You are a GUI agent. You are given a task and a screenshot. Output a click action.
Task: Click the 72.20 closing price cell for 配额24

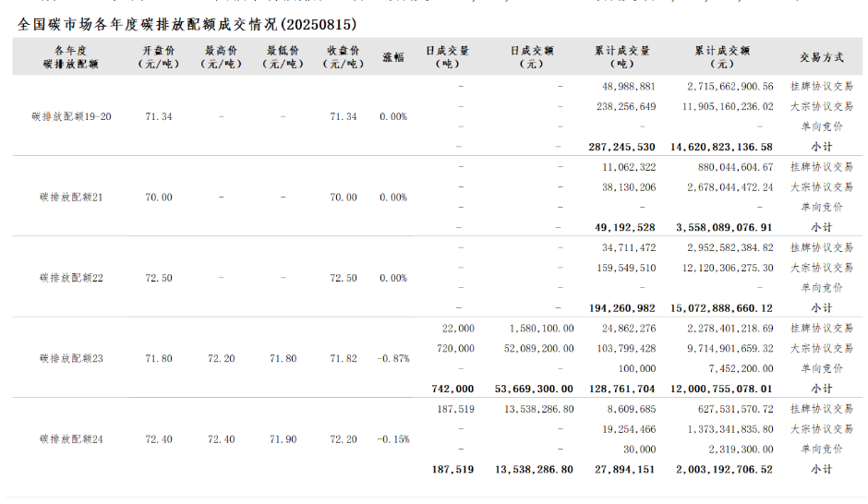coord(344,439)
